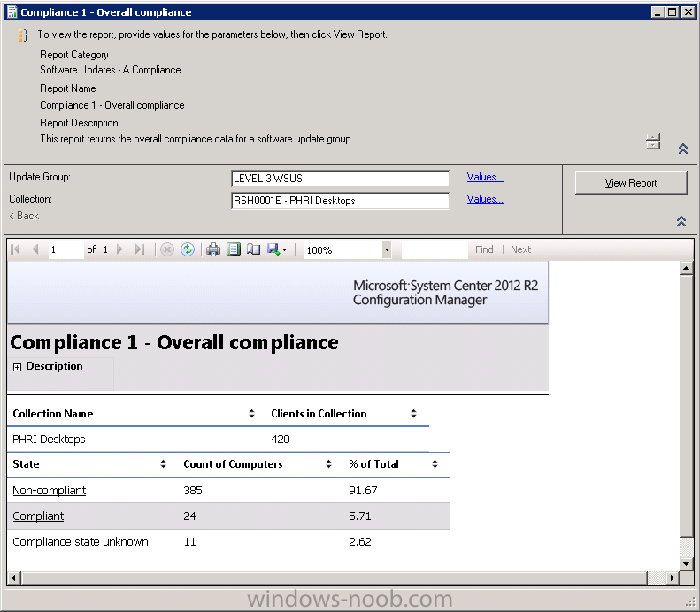This screenshot has width=700, height=612.
Task: Sort by State column
Action: [163, 464]
